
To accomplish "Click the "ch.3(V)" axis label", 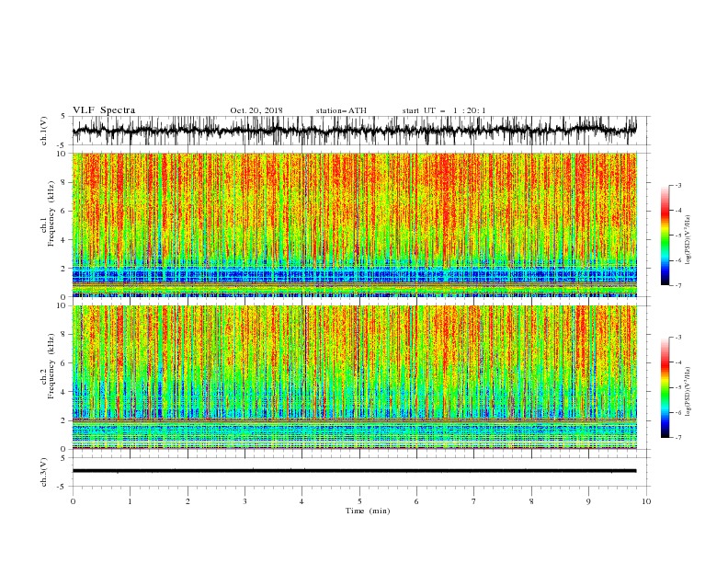I will coord(44,472).
